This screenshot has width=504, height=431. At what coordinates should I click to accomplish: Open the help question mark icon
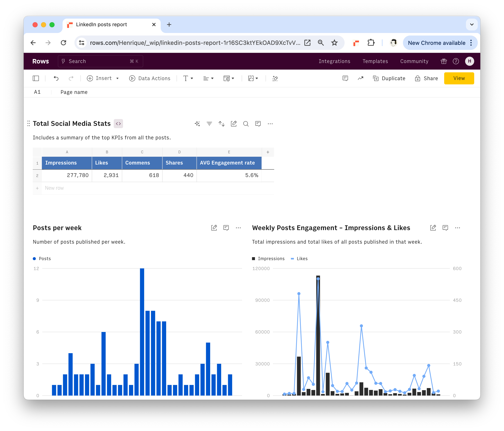[456, 61]
